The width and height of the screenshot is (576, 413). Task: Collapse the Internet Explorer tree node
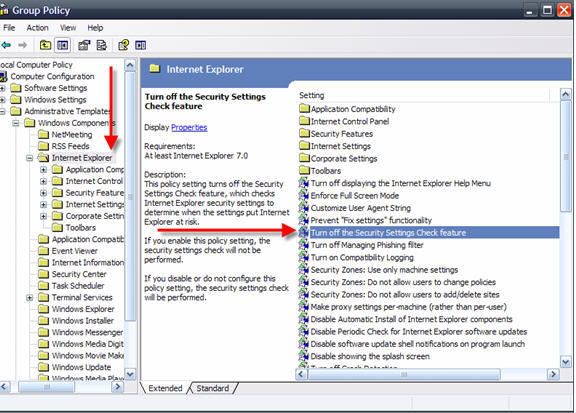(x=29, y=158)
